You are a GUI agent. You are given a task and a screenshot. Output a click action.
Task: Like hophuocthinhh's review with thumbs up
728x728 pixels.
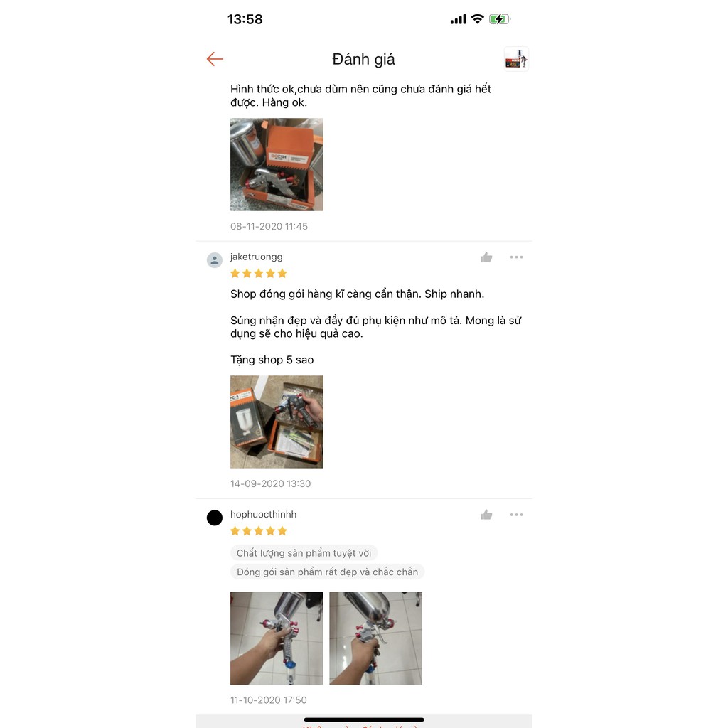point(486,515)
